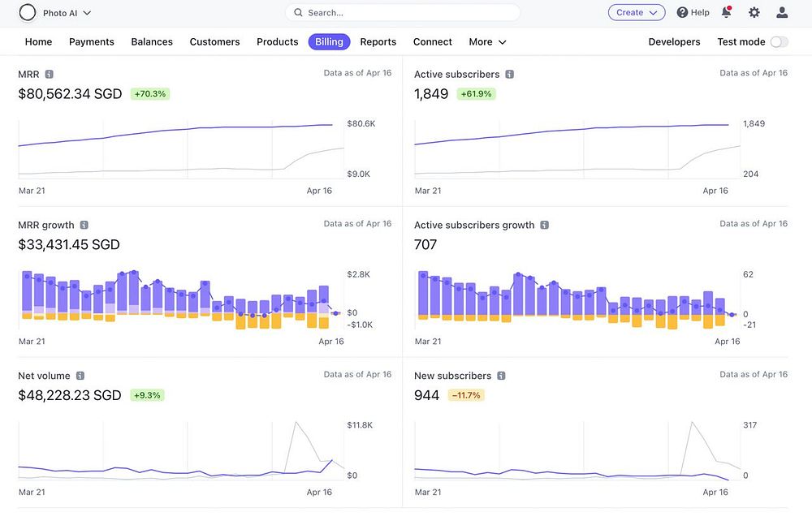Click the MRR chart title
812x525 pixels.
28,74
